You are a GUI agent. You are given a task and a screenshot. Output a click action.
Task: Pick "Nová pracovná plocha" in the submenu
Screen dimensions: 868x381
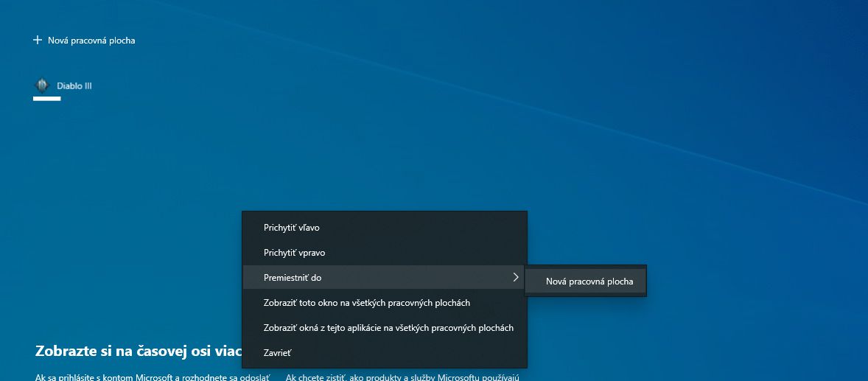click(586, 282)
